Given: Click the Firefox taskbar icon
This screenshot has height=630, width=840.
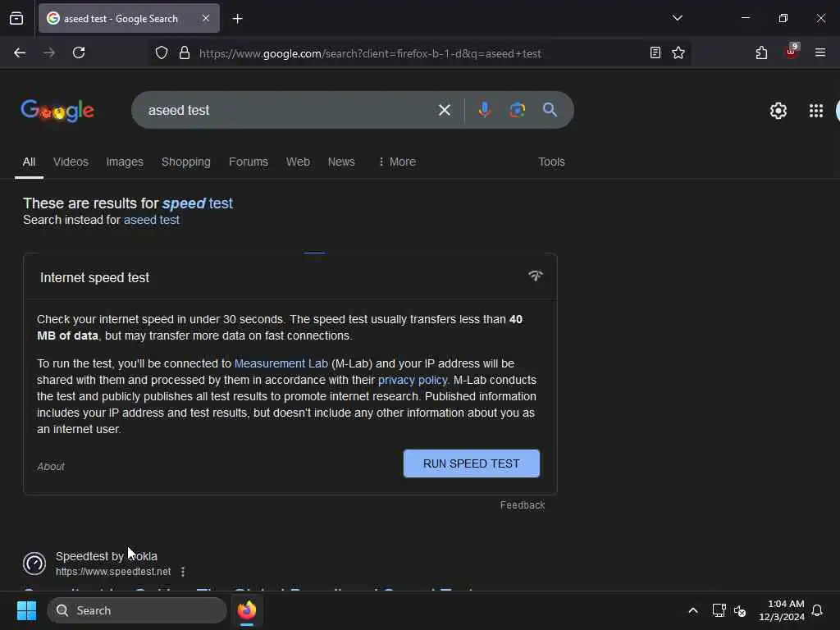Looking at the screenshot, I should click(246, 610).
